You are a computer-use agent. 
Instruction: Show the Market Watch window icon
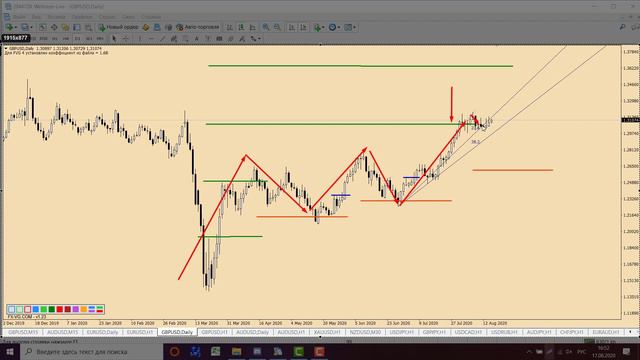42,27
